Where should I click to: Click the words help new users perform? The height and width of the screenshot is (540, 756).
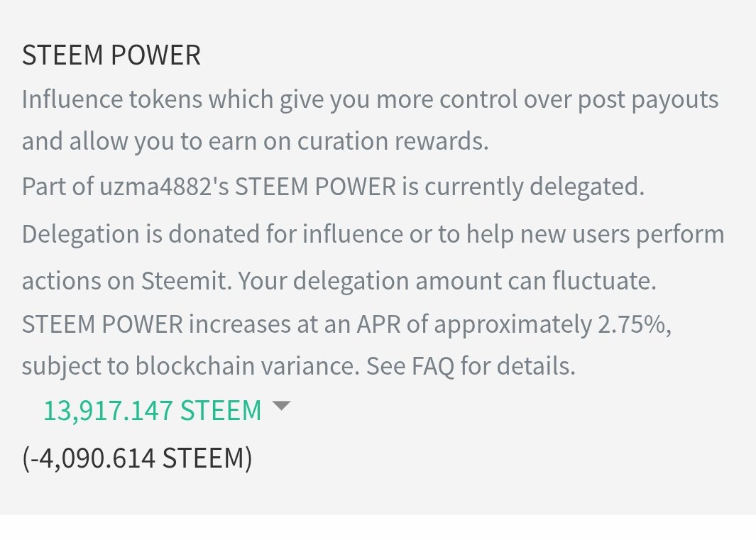595,234
